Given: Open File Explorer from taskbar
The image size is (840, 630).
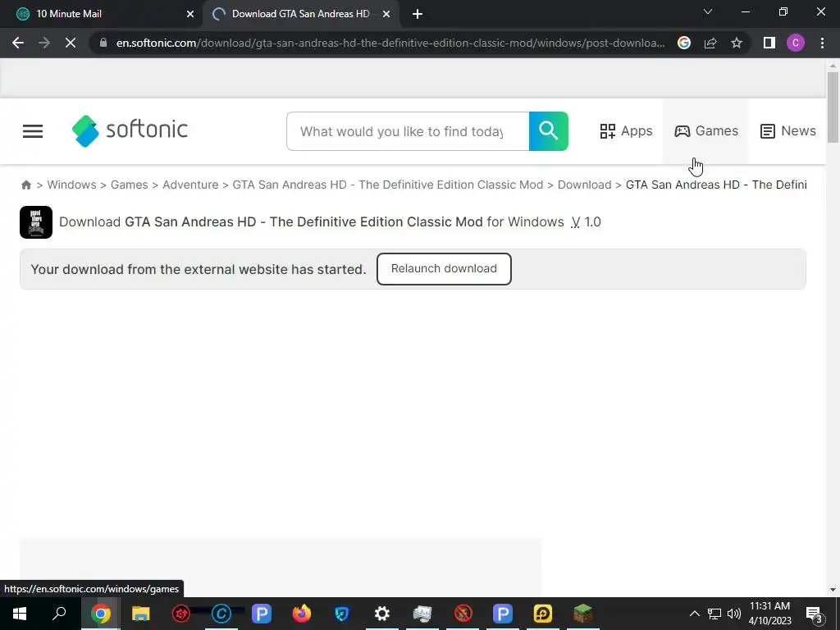Looking at the screenshot, I should click(141, 614).
